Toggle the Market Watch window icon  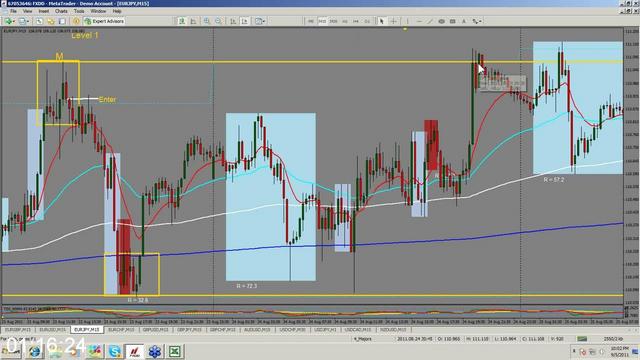click(39, 21)
